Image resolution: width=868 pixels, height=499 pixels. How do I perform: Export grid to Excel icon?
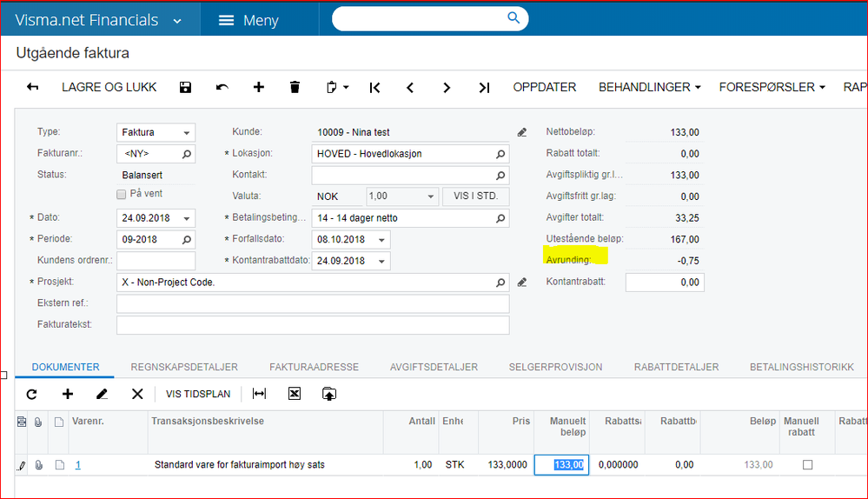click(x=295, y=394)
